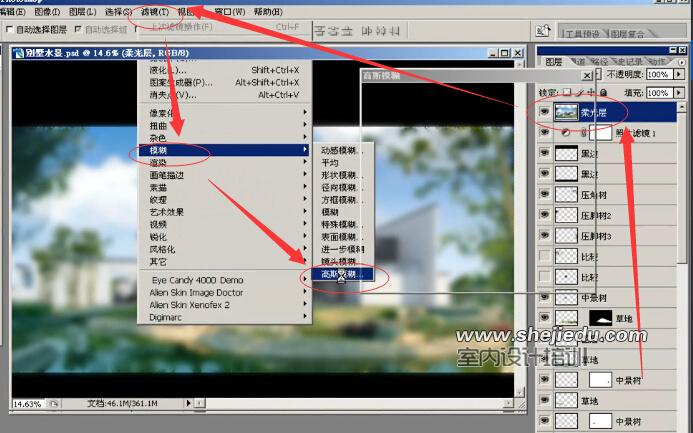Open the document status bar arrow menu
Screen dimensions: 693x433
(x=188, y=403)
